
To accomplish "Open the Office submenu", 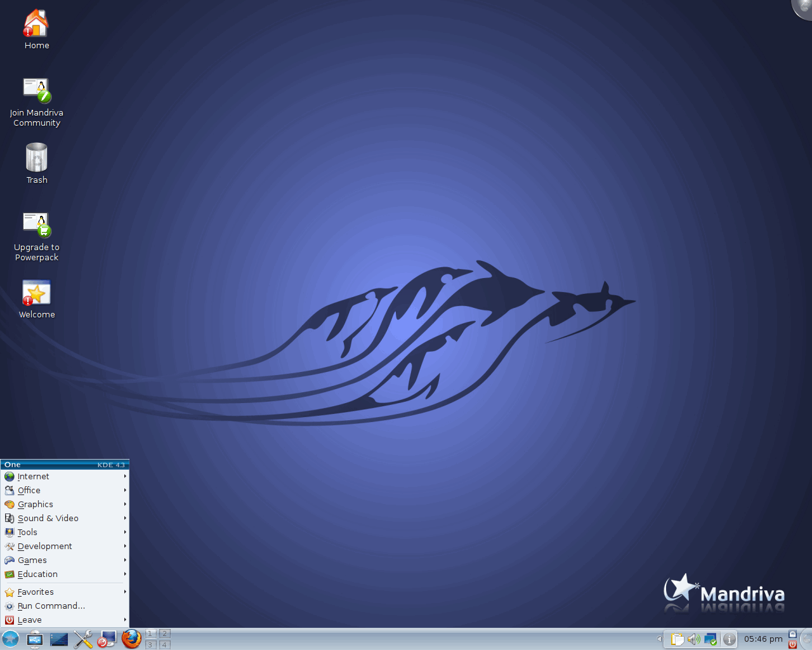I will [65, 491].
